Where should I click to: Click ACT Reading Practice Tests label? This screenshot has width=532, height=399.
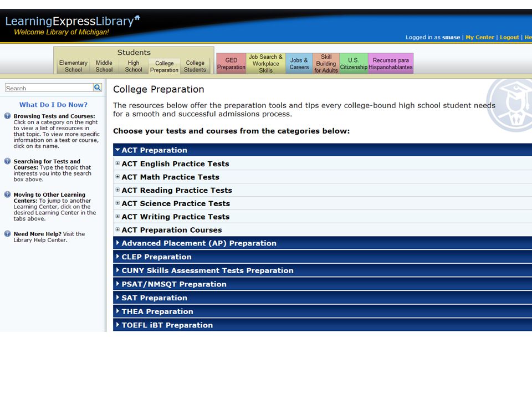(177, 190)
